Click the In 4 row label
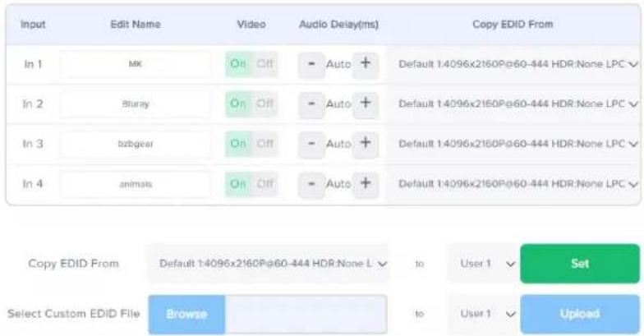The width and height of the screenshot is (644, 336). (33, 184)
